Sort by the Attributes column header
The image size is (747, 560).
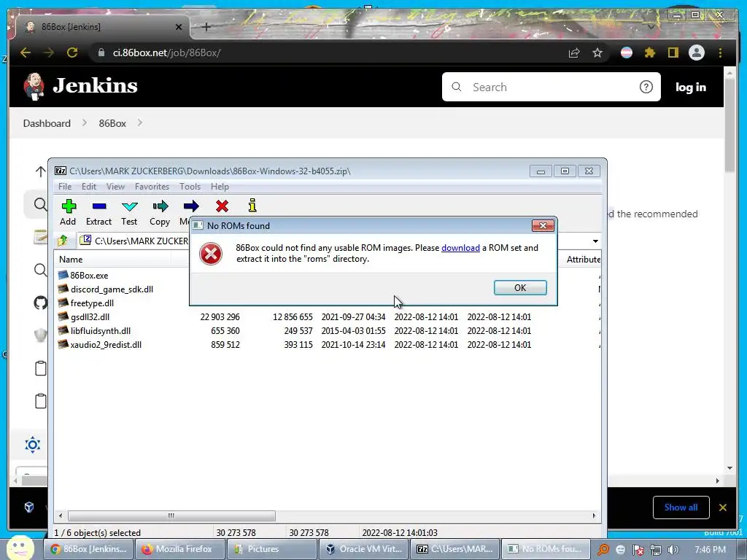(x=582, y=260)
